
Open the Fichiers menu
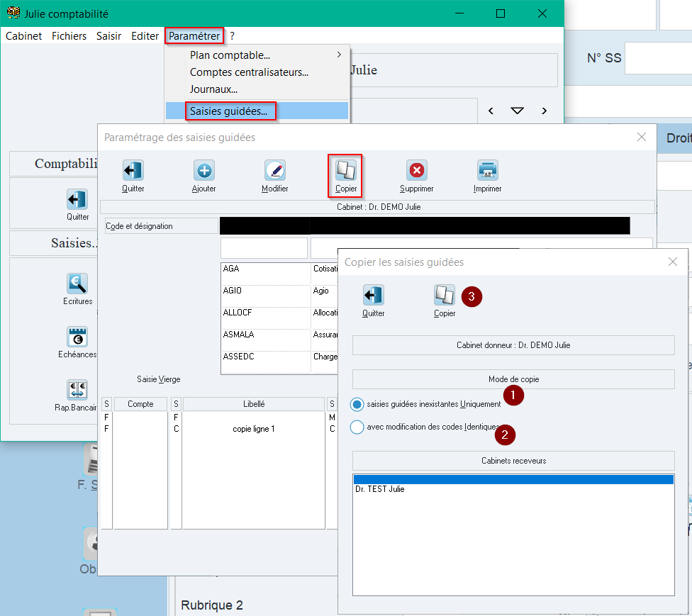point(69,35)
